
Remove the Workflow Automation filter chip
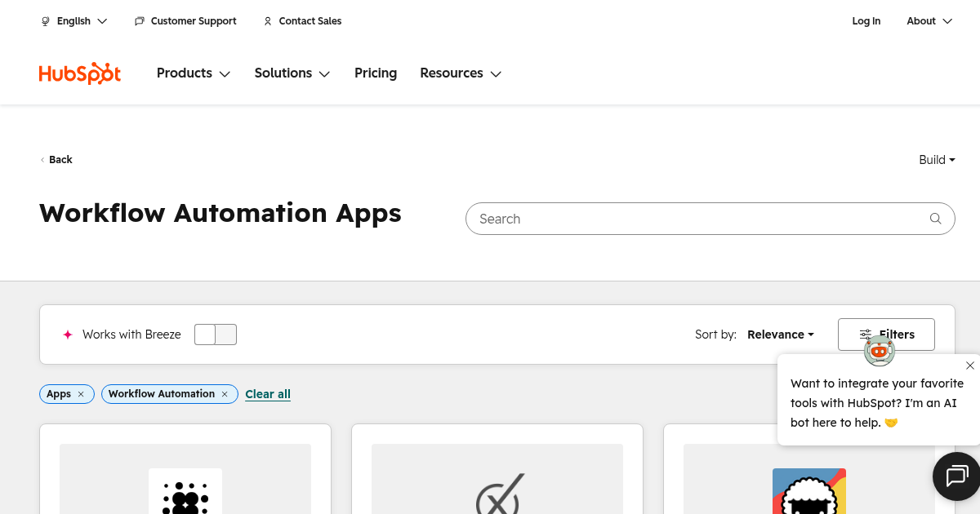(x=225, y=394)
